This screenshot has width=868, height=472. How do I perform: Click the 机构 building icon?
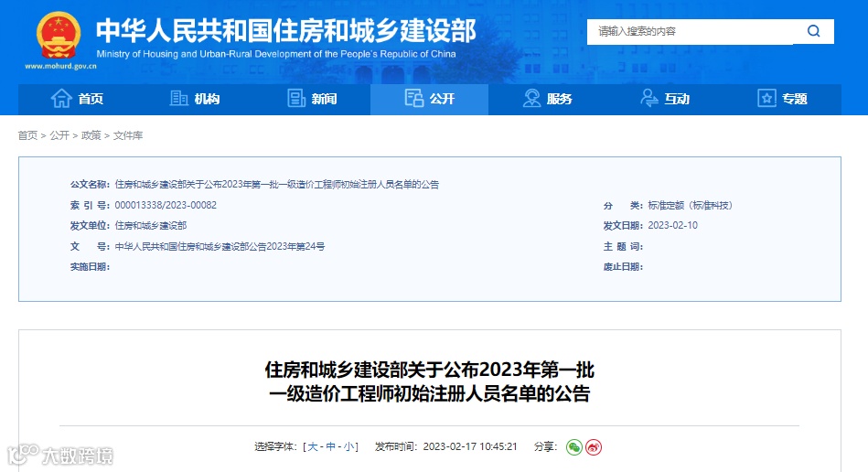[x=178, y=99]
